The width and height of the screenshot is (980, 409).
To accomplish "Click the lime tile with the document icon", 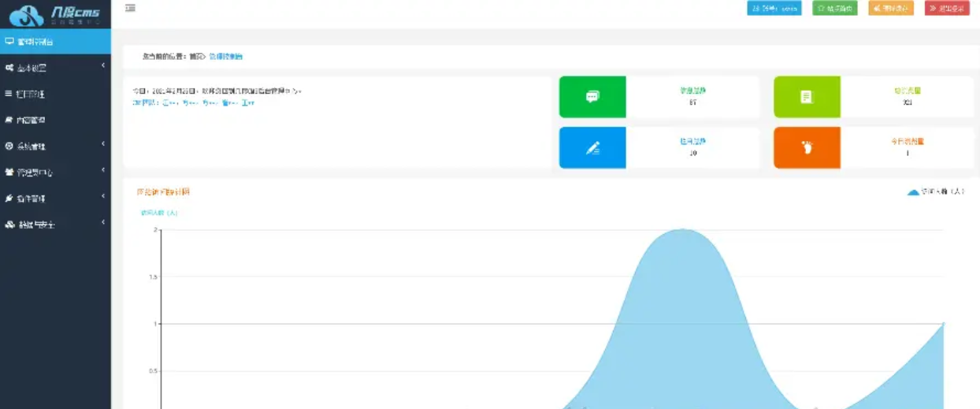I will [x=807, y=97].
